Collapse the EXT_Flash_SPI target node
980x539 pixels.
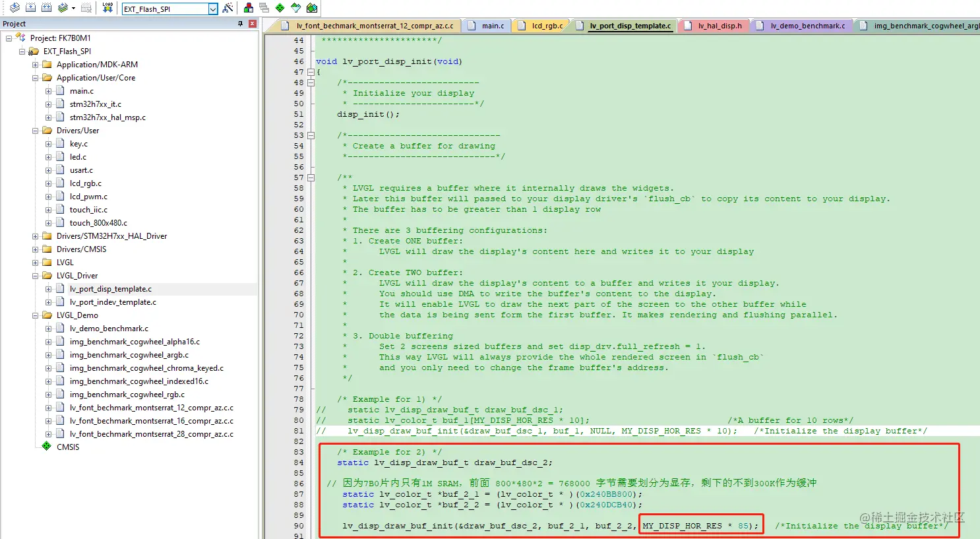click(22, 51)
